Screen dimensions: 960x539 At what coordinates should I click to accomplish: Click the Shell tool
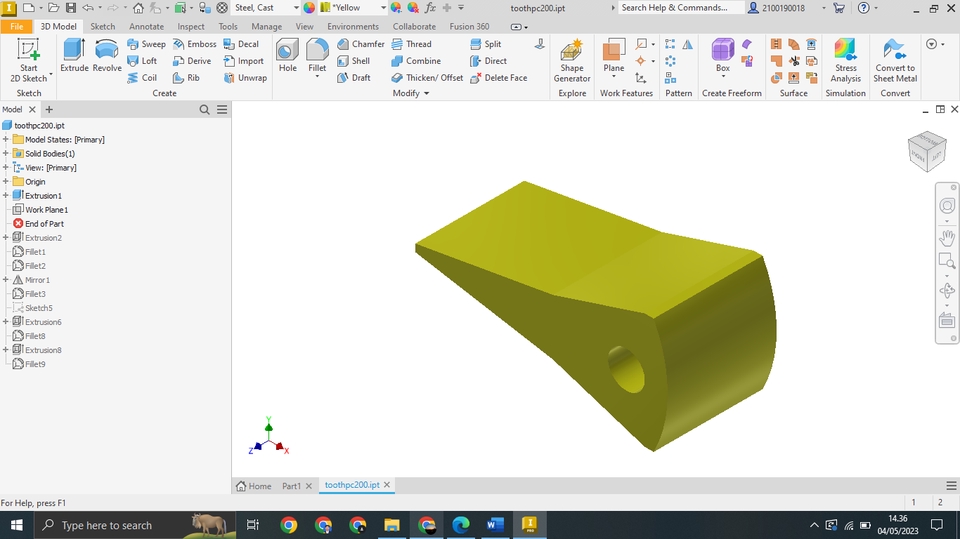click(353, 61)
